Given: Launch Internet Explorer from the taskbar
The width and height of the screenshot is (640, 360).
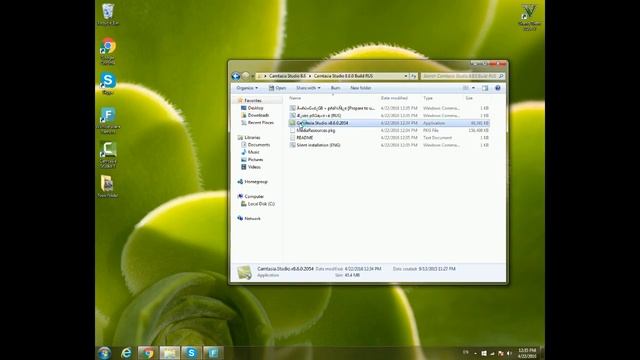Looking at the screenshot, I should (x=126, y=353).
